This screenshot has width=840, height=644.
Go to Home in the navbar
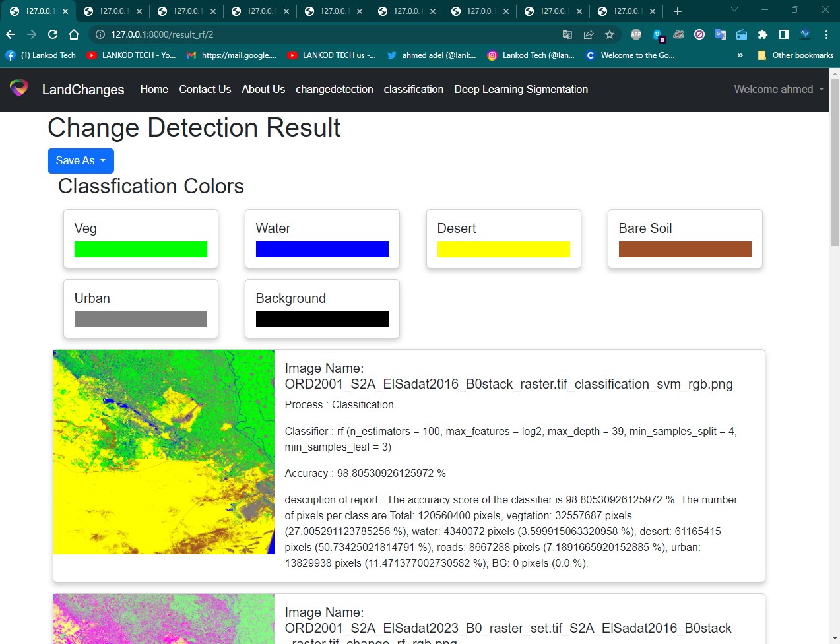154,89
